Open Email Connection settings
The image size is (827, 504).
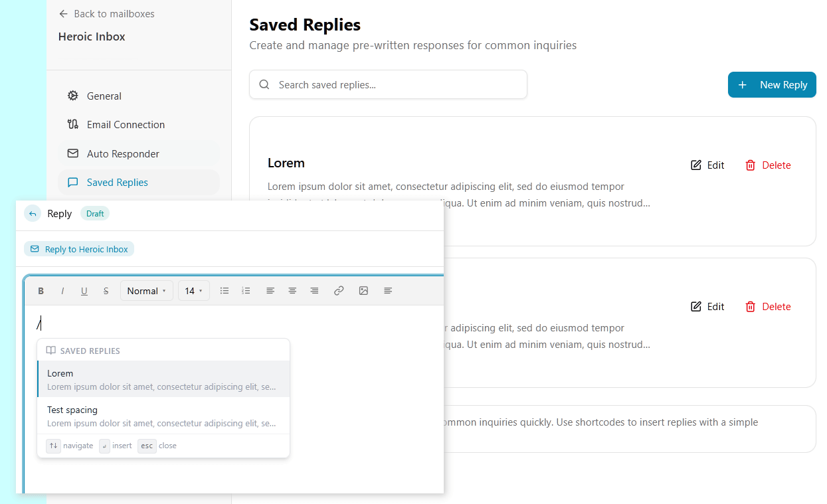point(139,124)
